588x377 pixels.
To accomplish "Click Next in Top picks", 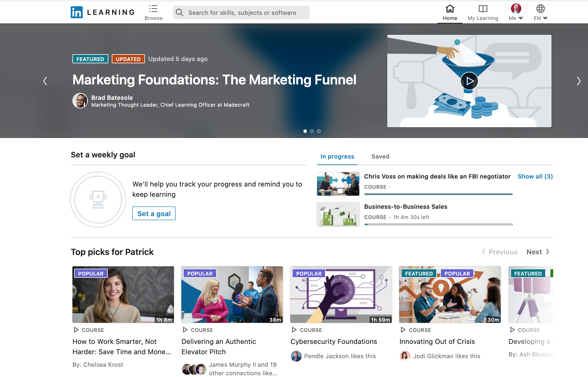I will click(x=538, y=252).
